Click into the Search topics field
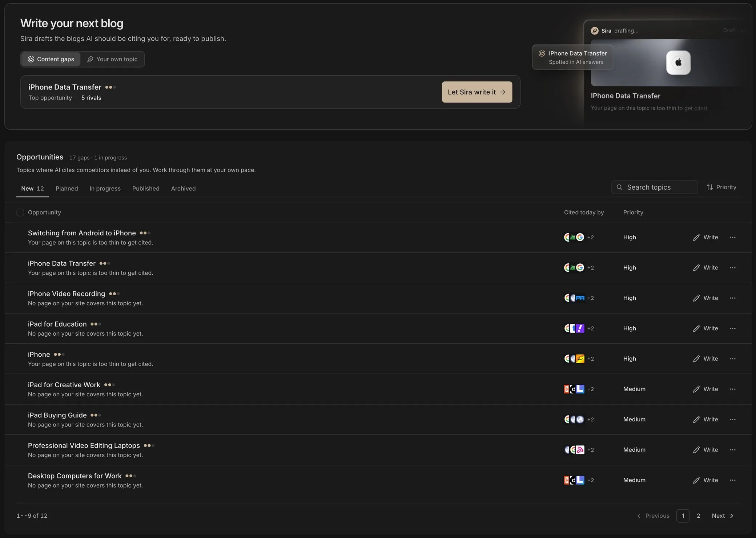Image resolution: width=756 pixels, height=538 pixels. coord(654,187)
